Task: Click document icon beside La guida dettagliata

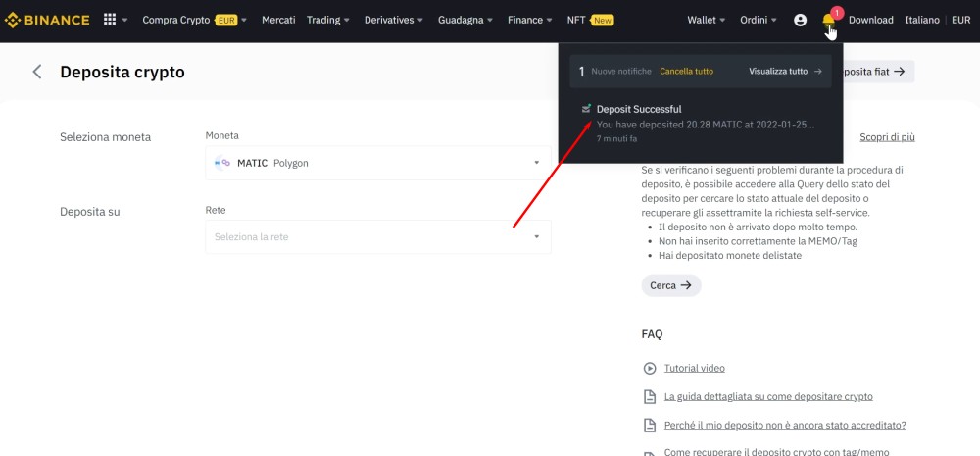Action: pyautogui.click(x=650, y=396)
